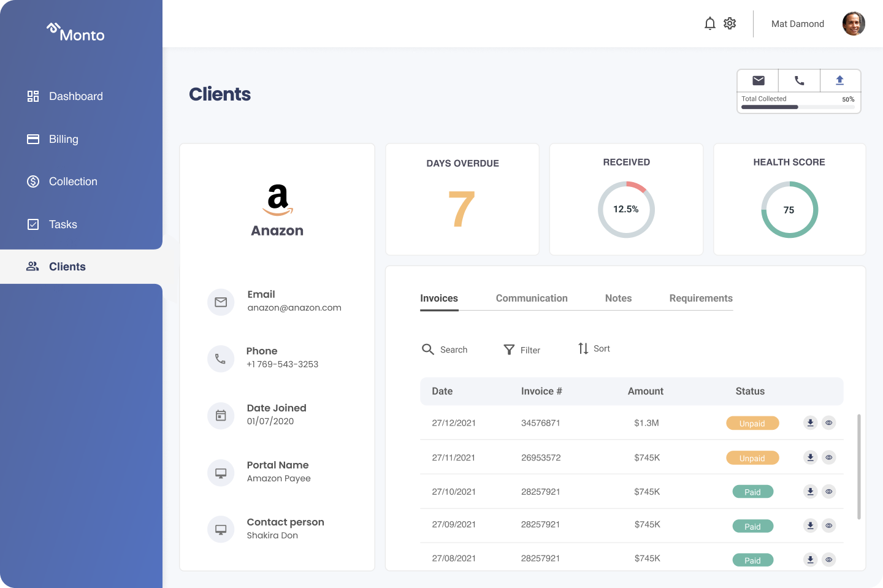883x588 pixels.
Task: View invoice 34576871 with eye icon
Action: pyautogui.click(x=828, y=422)
